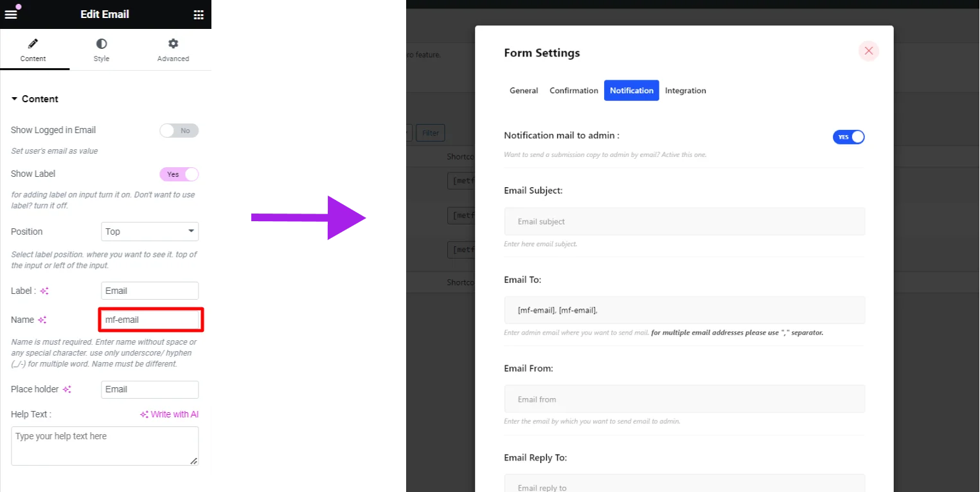Disable the Show Label toggle

(x=179, y=174)
